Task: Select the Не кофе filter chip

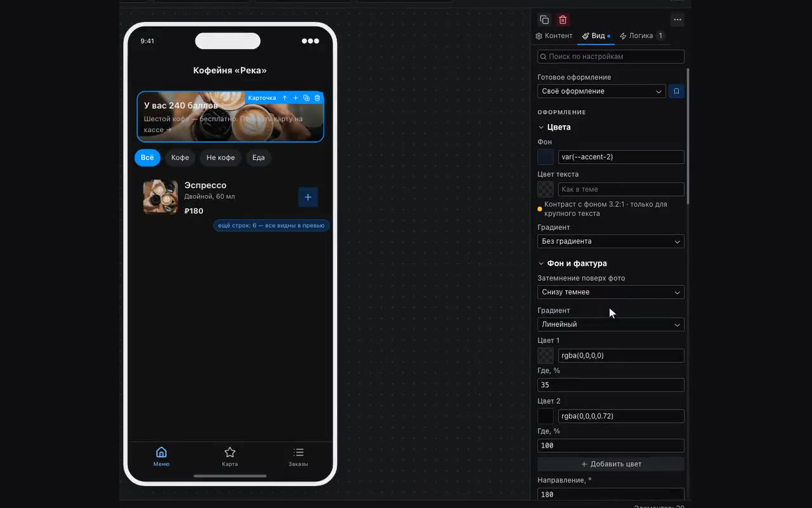Action: point(221,157)
